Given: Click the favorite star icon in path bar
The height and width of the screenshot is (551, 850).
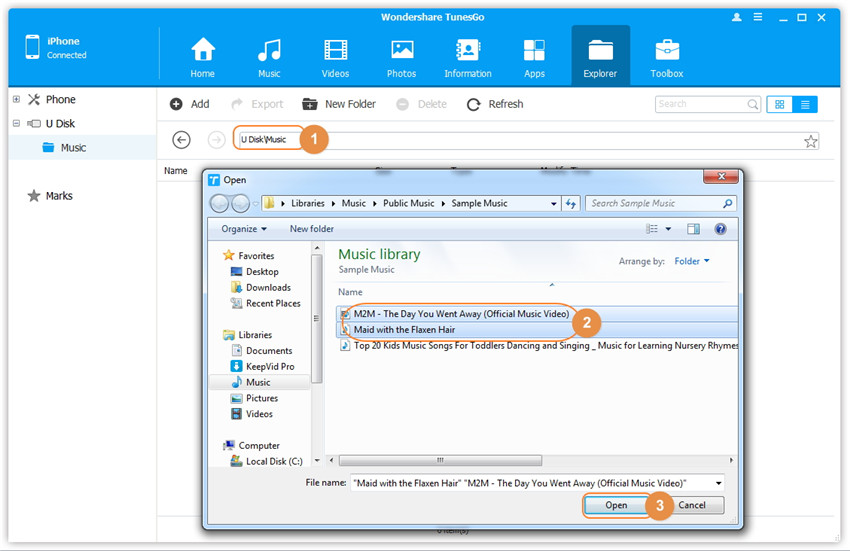Looking at the screenshot, I should (811, 141).
